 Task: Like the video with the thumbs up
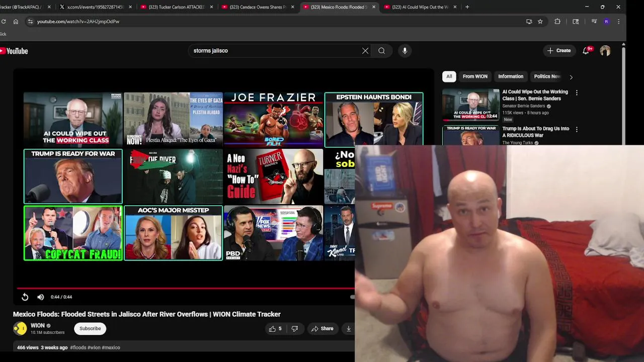click(275, 329)
